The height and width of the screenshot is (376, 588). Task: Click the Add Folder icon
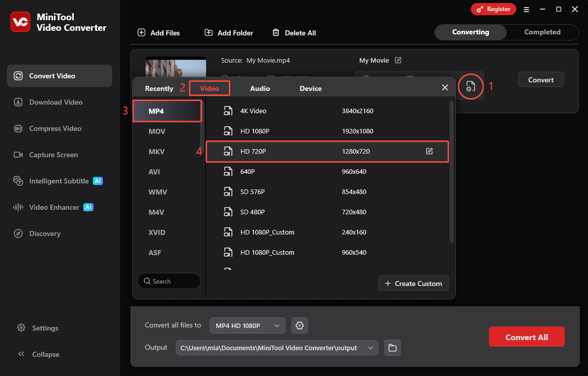click(209, 33)
